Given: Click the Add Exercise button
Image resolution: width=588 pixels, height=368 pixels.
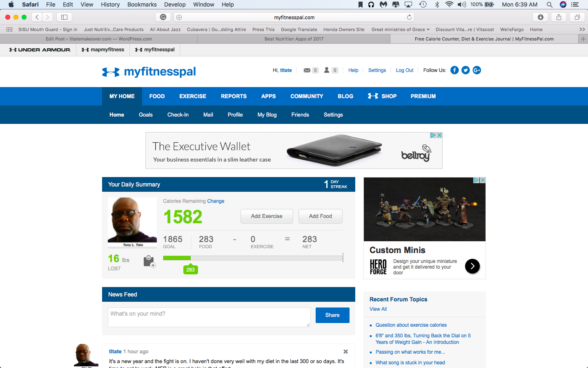Looking at the screenshot, I should coord(267,216).
